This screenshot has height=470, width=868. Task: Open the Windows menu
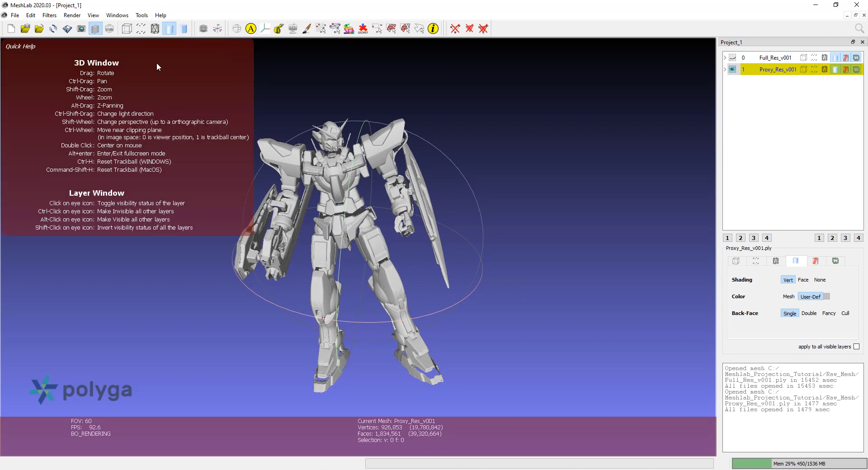117,15
